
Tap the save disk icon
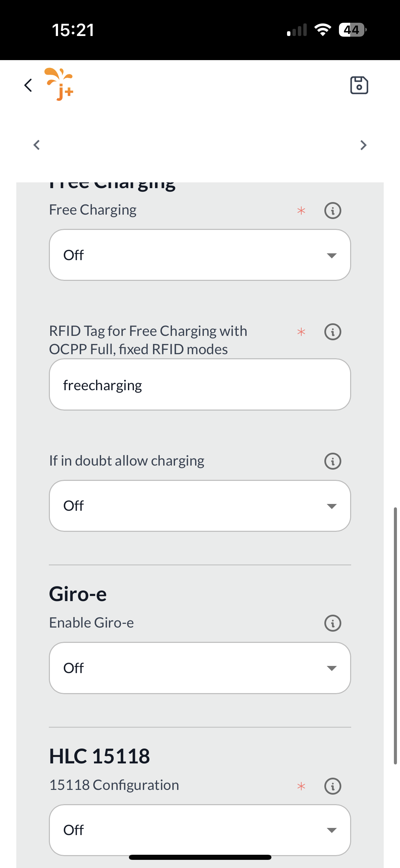(x=359, y=85)
